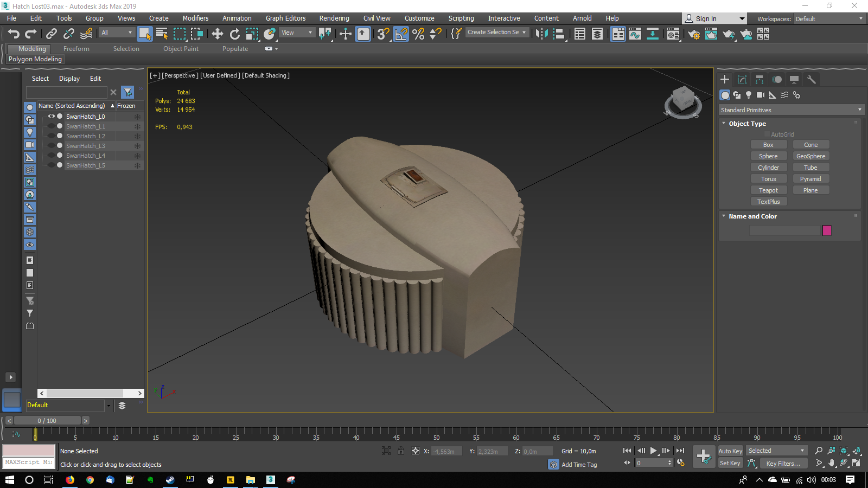The height and width of the screenshot is (488, 868).
Task: Open the Hierarchy command panel
Action: tap(759, 80)
